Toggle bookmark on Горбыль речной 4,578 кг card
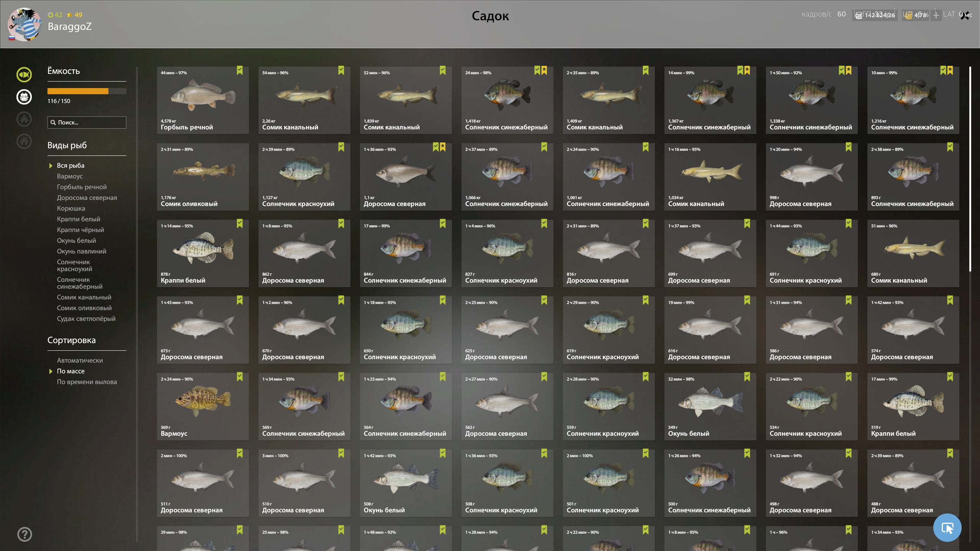Screen dimensions: 980x551 tap(240, 70)
